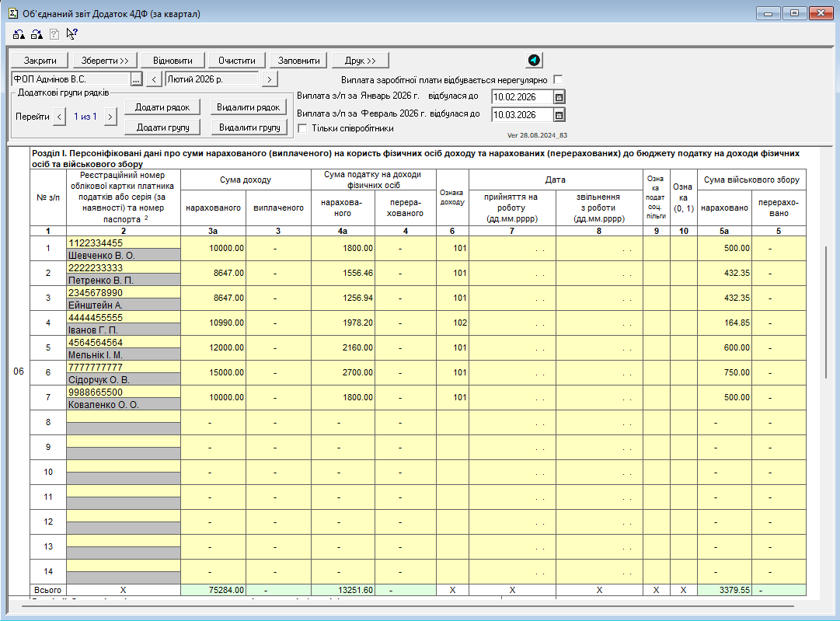Click the Видалити групу button
The image size is (840, 621).
pyautogui.click(x=249, y=127)
